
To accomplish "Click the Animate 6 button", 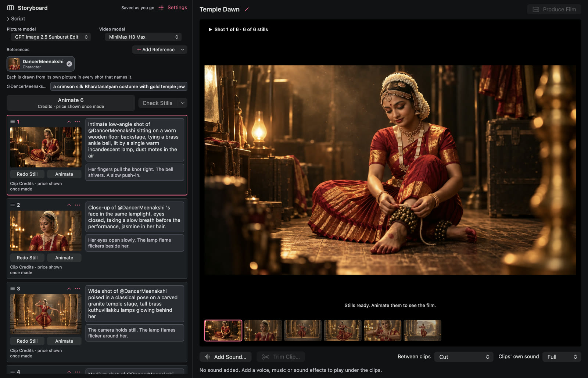I will click(71, 103).
